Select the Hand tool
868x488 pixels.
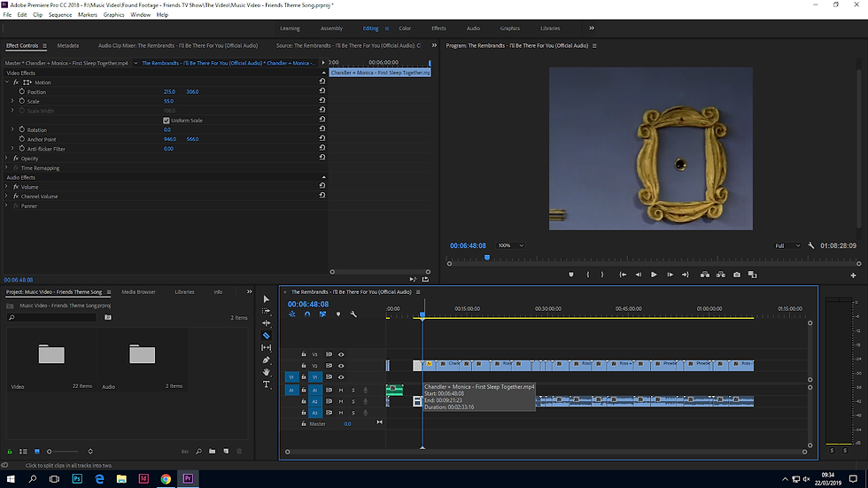click(x=267, y=372)
